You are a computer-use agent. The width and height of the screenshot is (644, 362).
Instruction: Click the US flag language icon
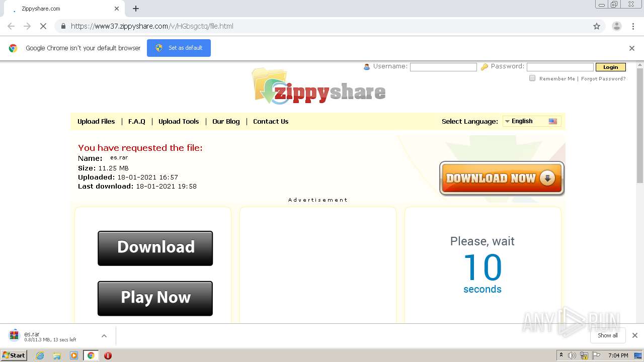(x=553, y=121)
